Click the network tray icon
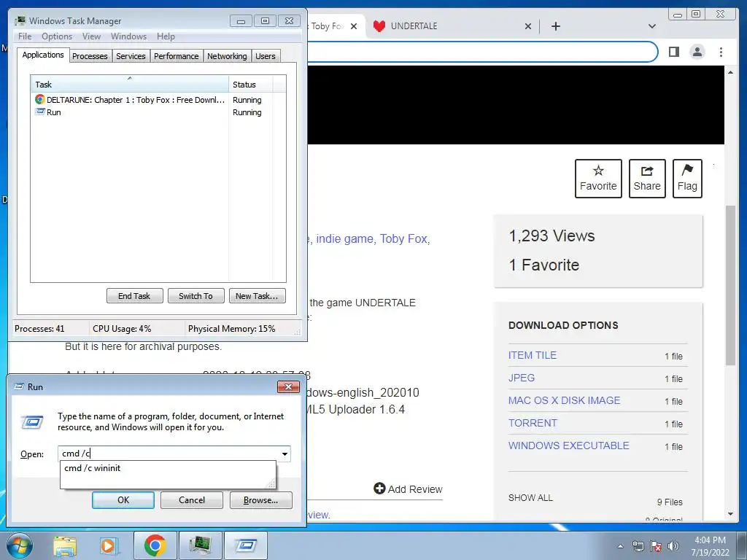 coord(638,546)
